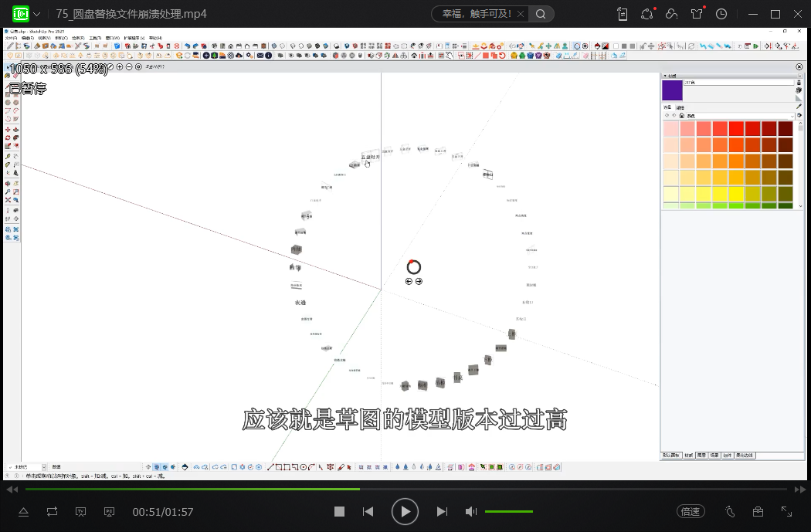Open the playback speed (倍速) menu
Screen dimensions: 811x532
pos(690,511)
